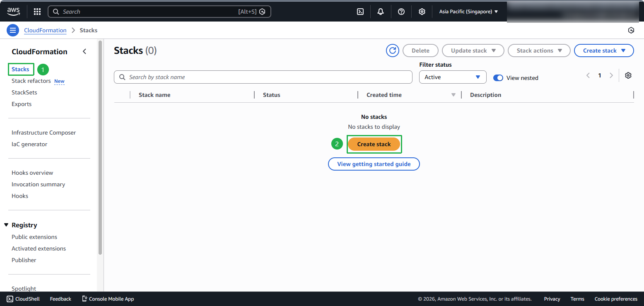Open the table preferences gear above the stack table

[x=628, y=75]
